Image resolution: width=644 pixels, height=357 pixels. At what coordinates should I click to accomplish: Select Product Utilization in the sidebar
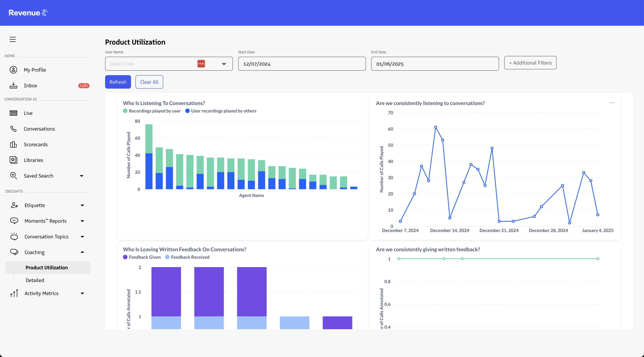pos(47,267)
